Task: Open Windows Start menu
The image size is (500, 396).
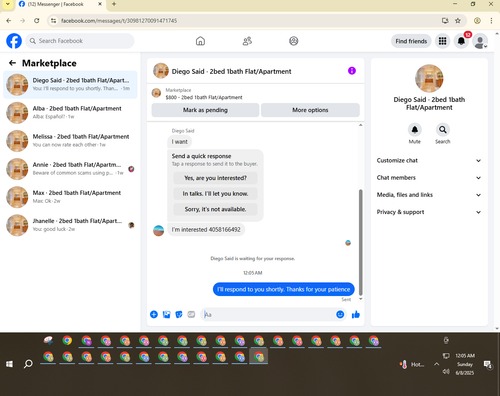Action: pyautogui.click(x=9, y=364)
